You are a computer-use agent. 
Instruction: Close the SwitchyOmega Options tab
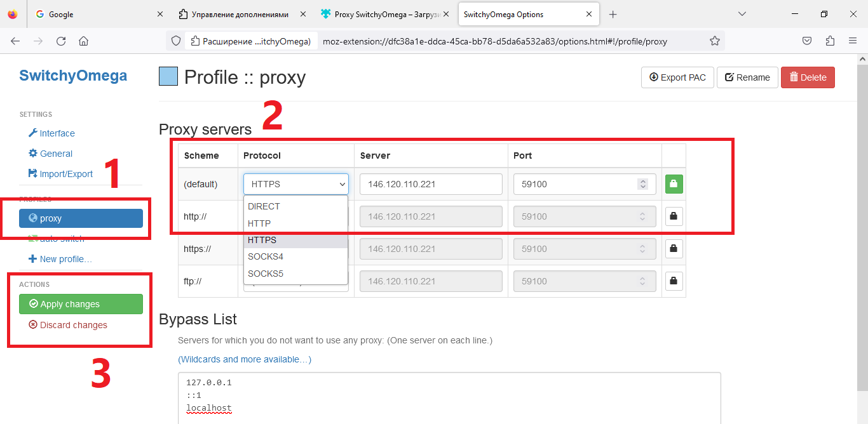589,14
